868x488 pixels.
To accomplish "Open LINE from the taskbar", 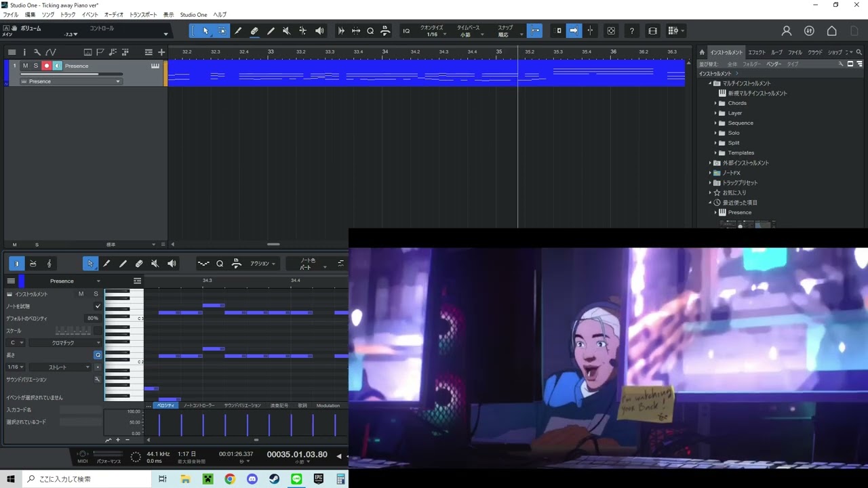I will coord(296,479).
